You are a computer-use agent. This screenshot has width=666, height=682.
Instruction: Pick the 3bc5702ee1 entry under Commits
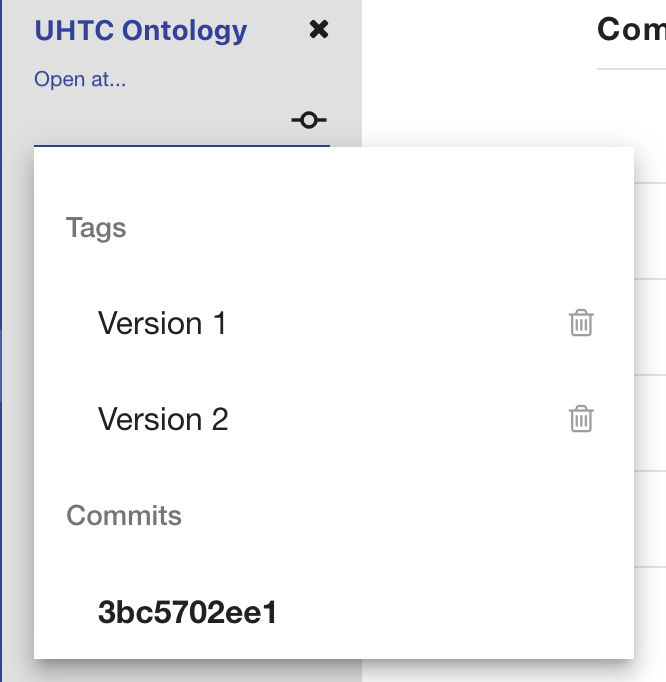[187, 612]
